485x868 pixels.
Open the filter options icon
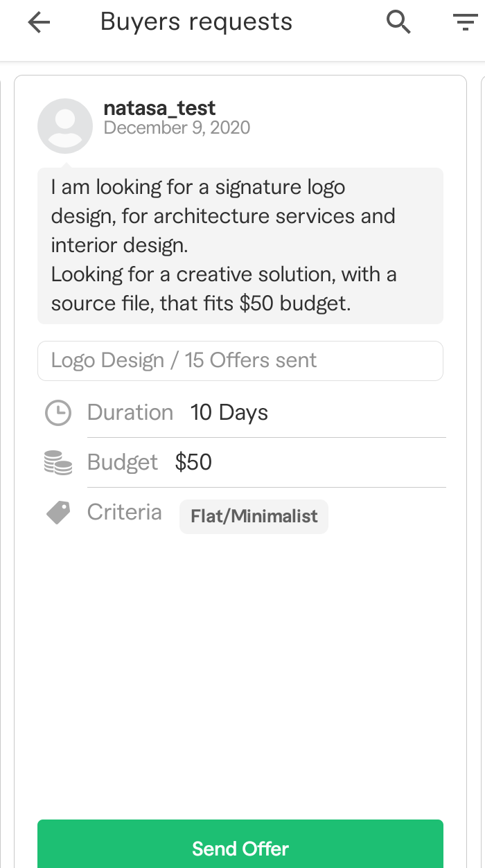point(464,23)
